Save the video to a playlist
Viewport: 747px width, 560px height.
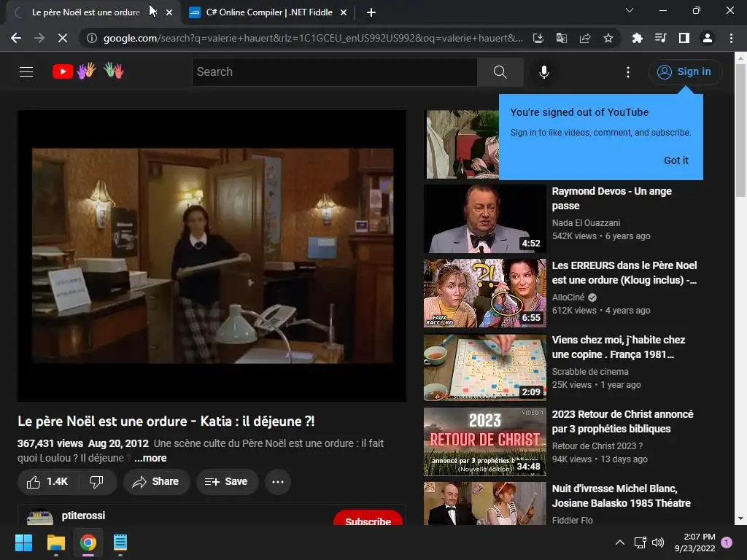pos(227,482)
